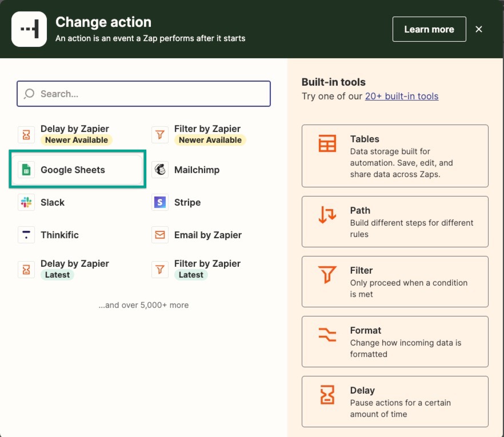Select Delay by Zapier marked Newer Available
This screenshot has height=437, width=504.
(x=74, y=134)
